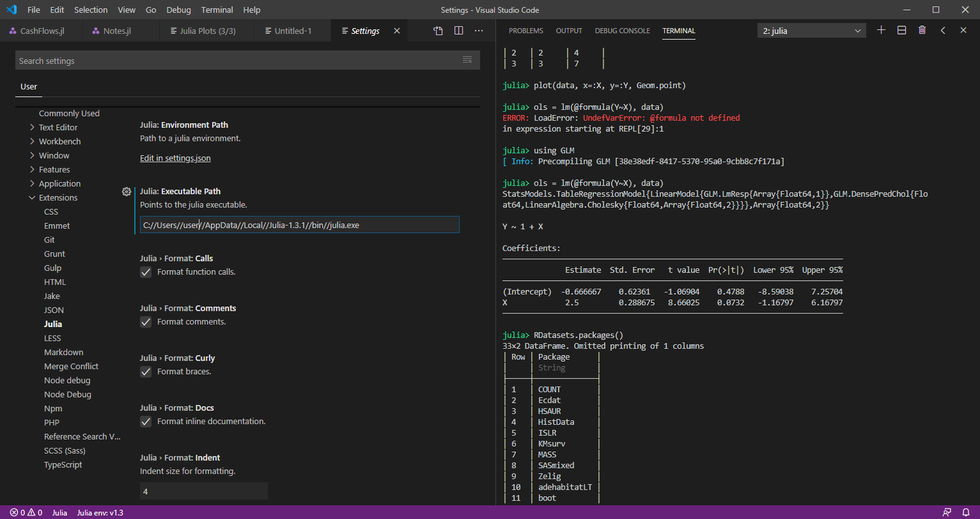The image size is (980, 519).
Task: Select Commonly Used settings category
Action: [69, 113]
